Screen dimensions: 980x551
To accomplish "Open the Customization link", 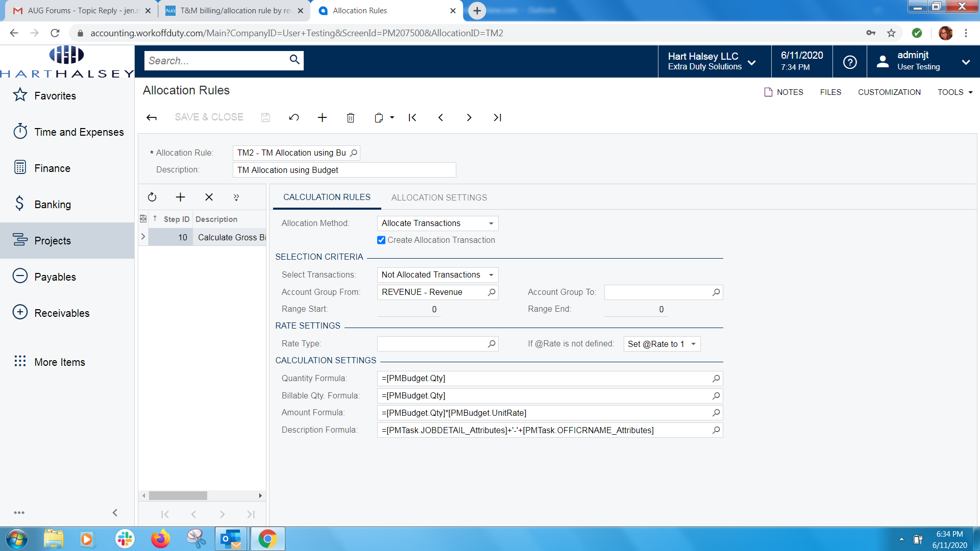I will [889, 92].
